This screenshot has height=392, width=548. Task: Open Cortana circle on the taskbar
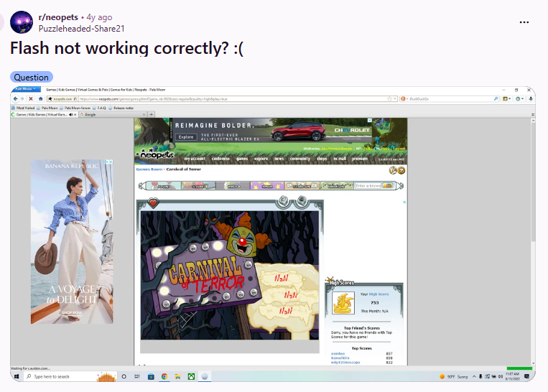point(124,376)
